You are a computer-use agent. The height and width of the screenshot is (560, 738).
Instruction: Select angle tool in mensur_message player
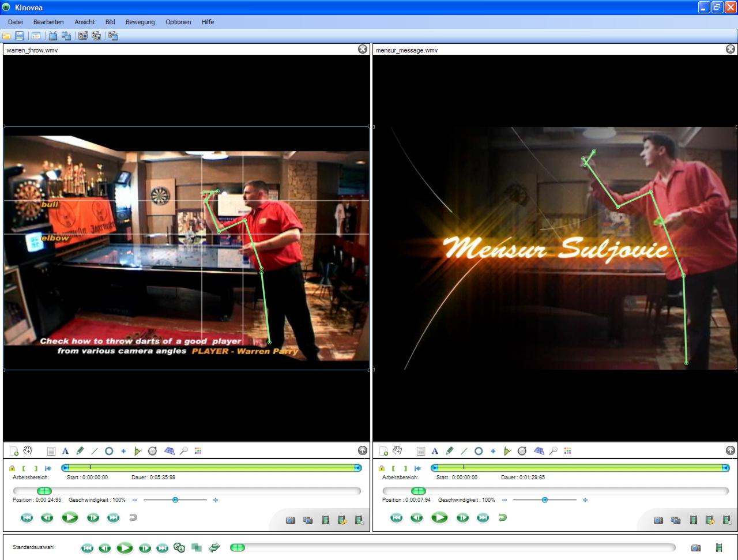[507, 451]
